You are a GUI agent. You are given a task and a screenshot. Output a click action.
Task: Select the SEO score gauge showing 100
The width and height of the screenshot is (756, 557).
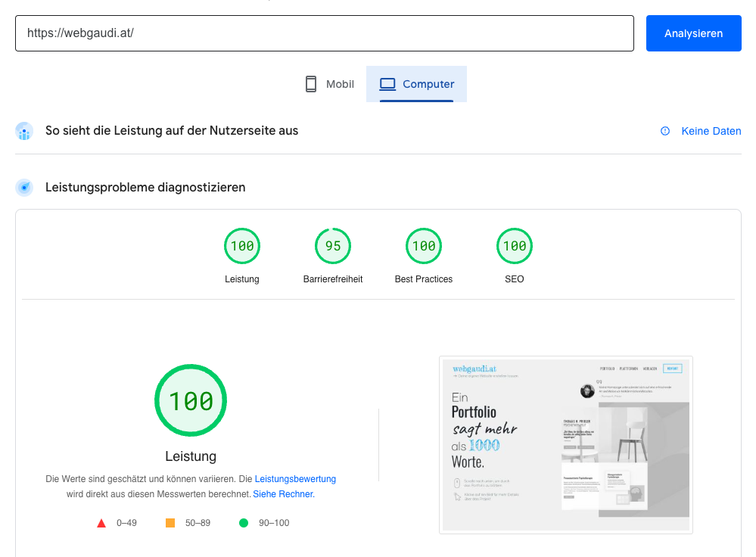[x=514, y=245]
